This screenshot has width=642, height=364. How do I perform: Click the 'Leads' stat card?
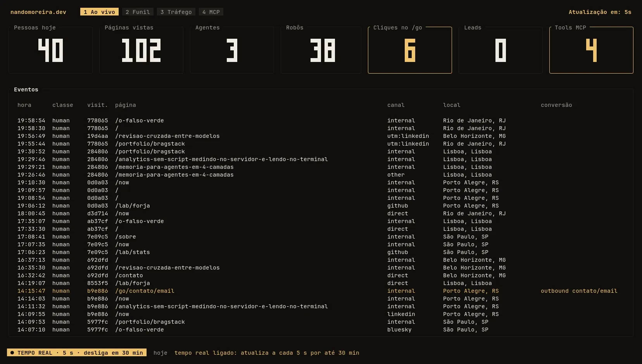click(500, 50)
